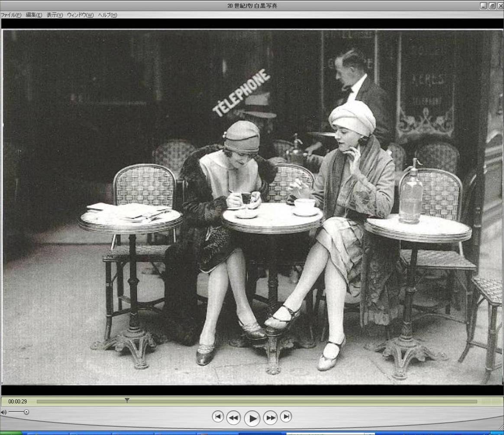Image resolution: width=504 pixels, height=435 pixels.
Task: Click the rewind button
Action: [x=233, y=418]
